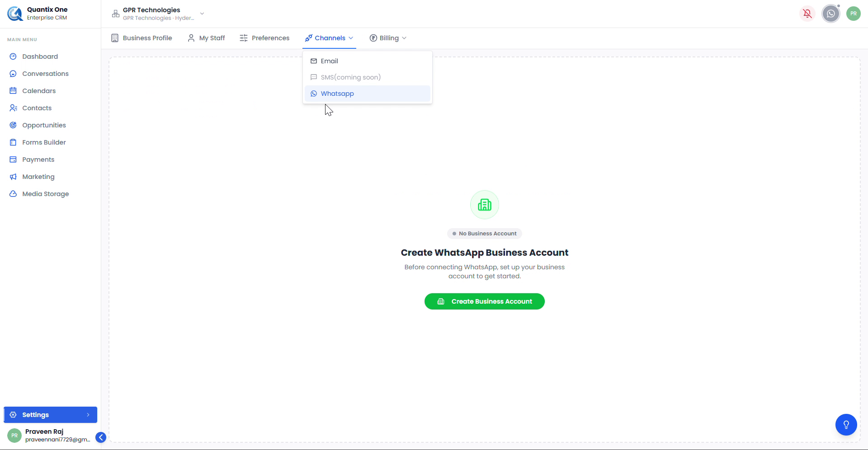Expand the GPR Technologies business selector chevron
This screenshot has height=450, width=868.
click(202, 14)
